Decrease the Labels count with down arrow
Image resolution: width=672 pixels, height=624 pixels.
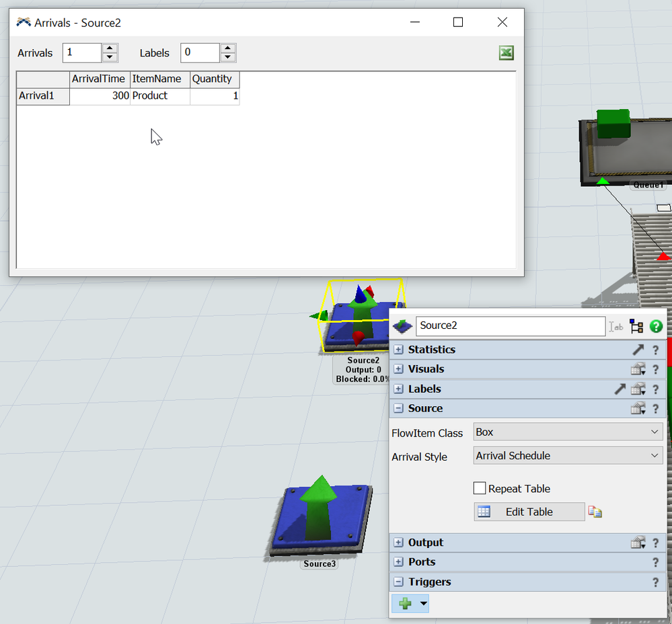(228, 57)
